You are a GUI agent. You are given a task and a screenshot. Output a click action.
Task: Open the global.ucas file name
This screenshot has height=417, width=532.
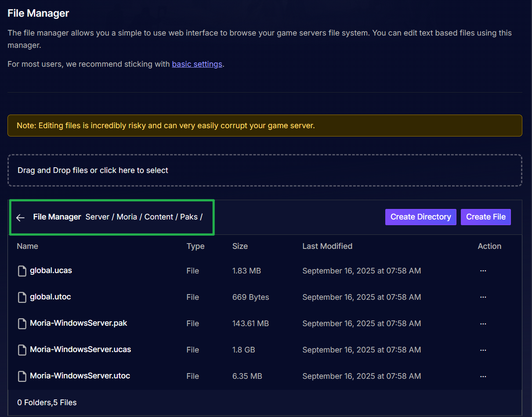[x=51, y=270]
